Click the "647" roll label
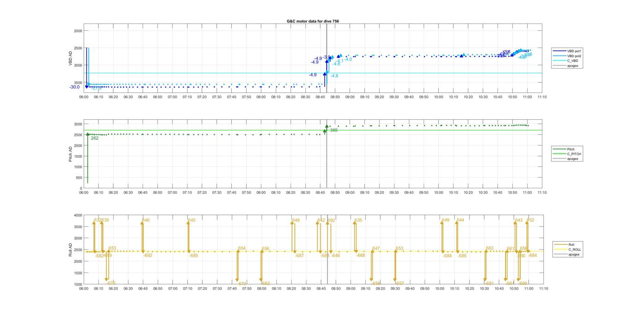644x319 pixels. coord(376,248)
